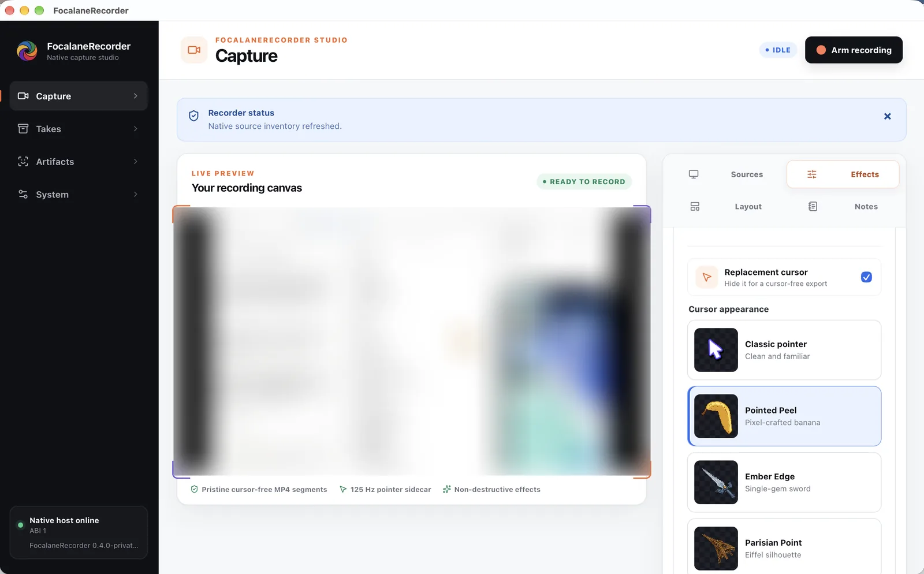Click the monitor icon next to Sources
This screenshot has height=574, width=924.
tap(694, 174)
